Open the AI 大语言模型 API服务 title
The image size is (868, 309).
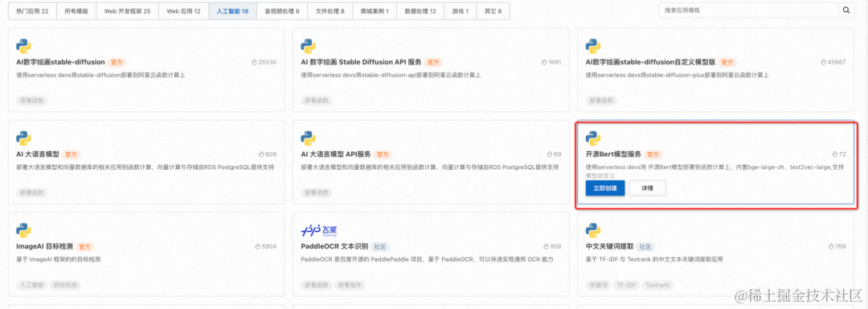click(x=336, y=154)
